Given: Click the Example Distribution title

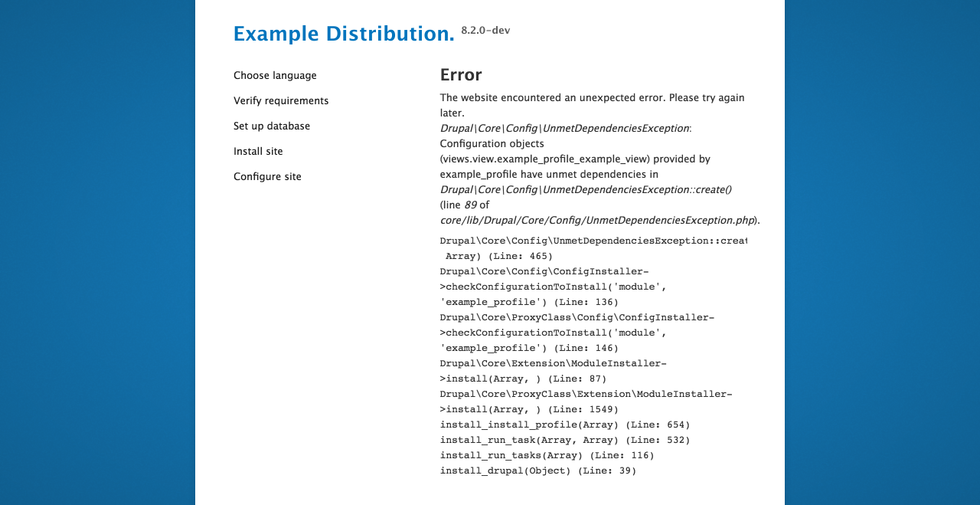Looking at the screenshot, I should coord(344,34).
